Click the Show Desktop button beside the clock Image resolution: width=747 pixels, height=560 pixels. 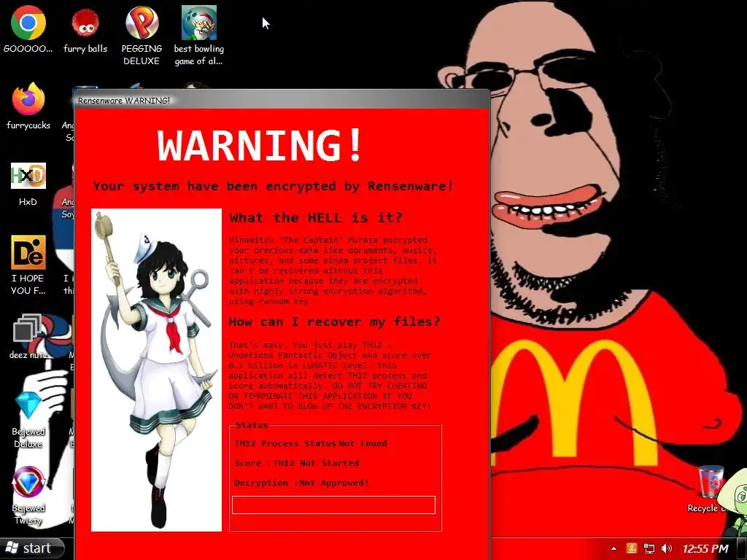click(x=742, y=549)
